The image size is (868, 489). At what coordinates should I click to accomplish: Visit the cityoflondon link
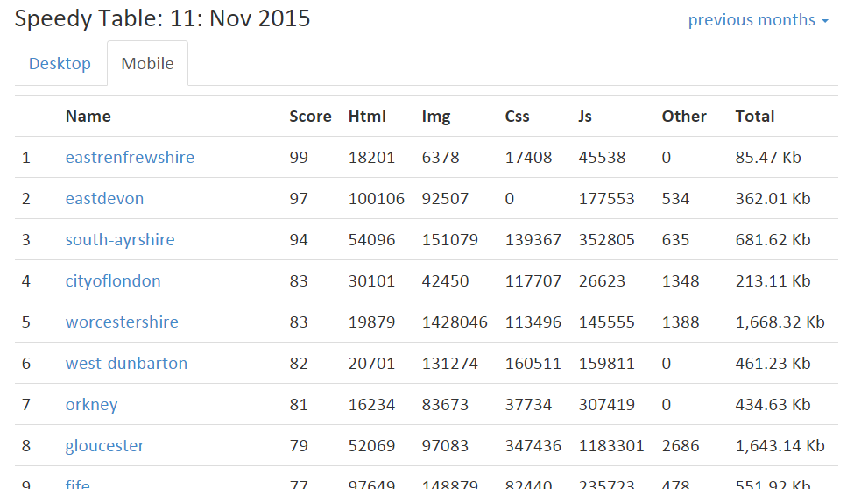[x=113, y=281]
